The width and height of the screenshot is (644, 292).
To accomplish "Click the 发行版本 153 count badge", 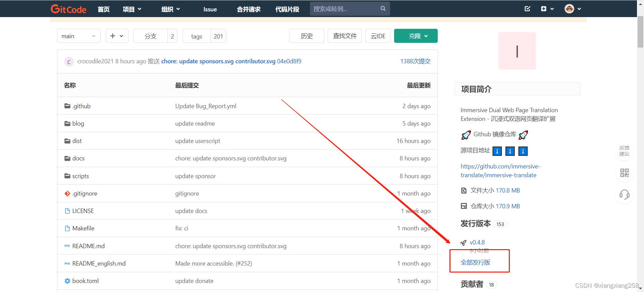I will click(x=500, y=224).
